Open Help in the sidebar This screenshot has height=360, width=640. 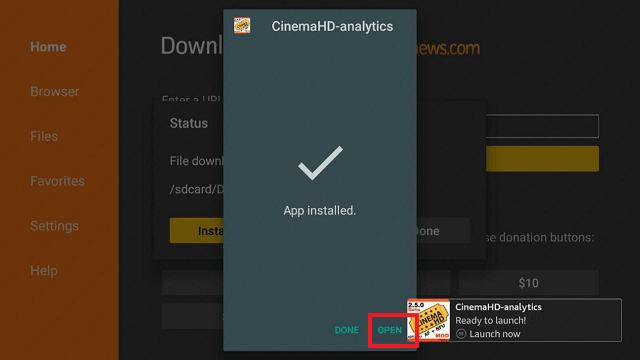(44, 271)
